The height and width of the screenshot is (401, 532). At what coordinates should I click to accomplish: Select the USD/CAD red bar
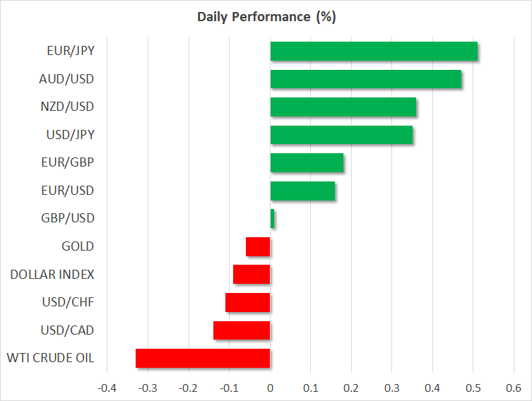242,330
